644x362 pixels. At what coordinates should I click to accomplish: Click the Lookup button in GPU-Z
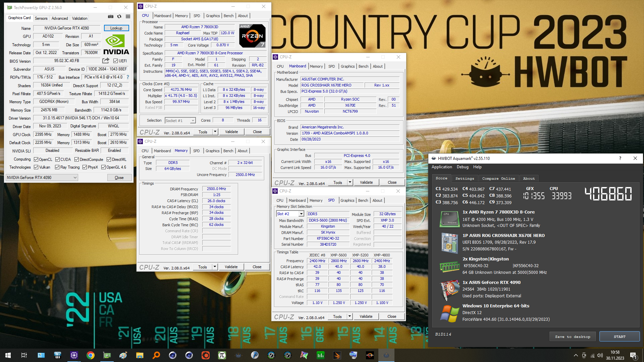(x=116, y=28)
